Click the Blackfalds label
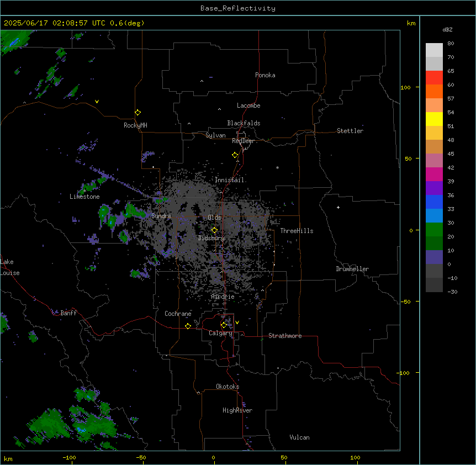 [244, 123]
